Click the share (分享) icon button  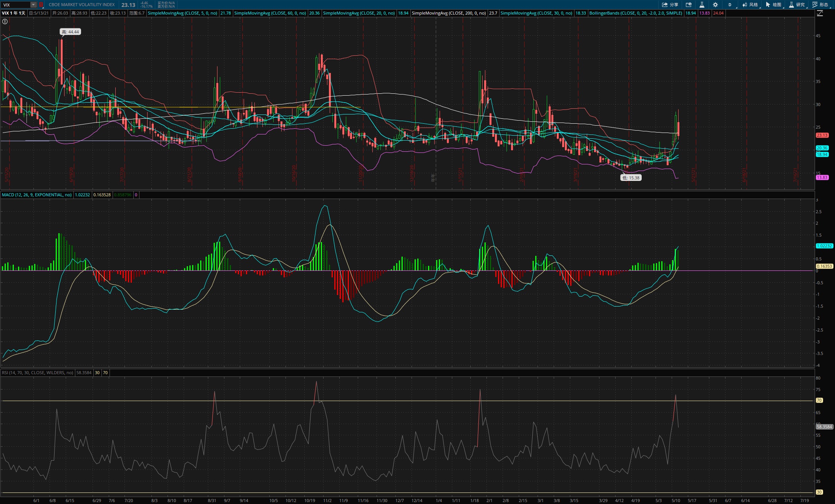point(670,5)
